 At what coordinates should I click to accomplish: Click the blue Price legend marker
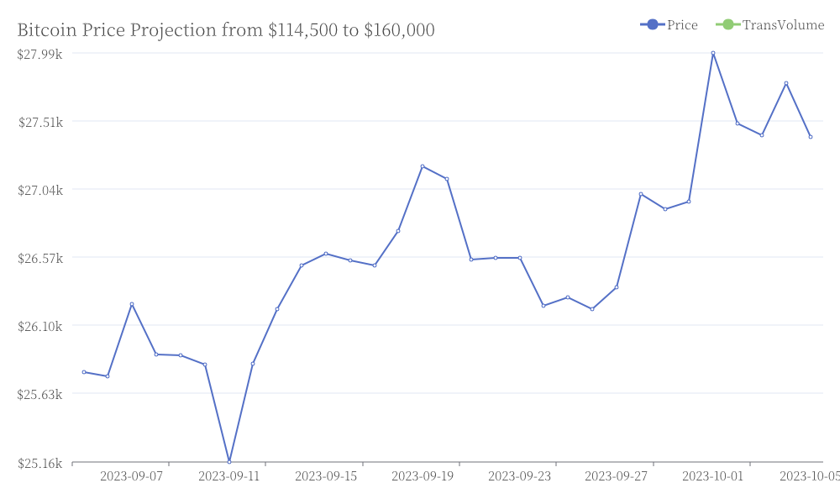[652, 24]
